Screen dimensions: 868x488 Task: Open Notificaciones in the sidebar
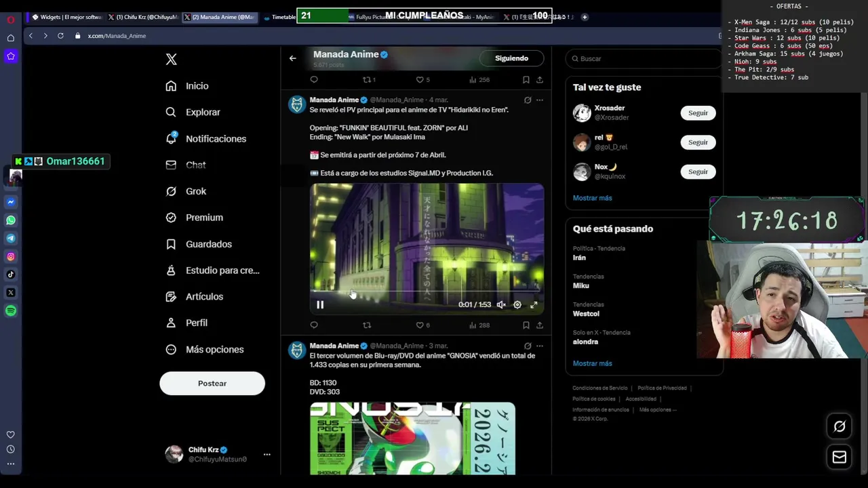coord(205,139)
